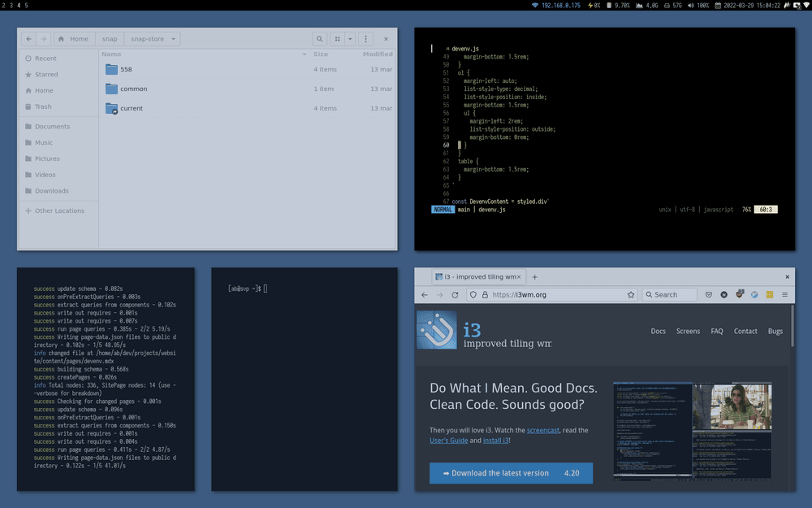
Task: Open Pictures in the file sidebar
Action: click(58, 158)
